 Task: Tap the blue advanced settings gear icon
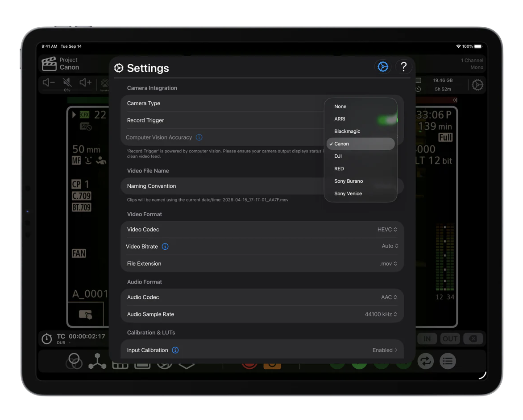pos(382,67)
